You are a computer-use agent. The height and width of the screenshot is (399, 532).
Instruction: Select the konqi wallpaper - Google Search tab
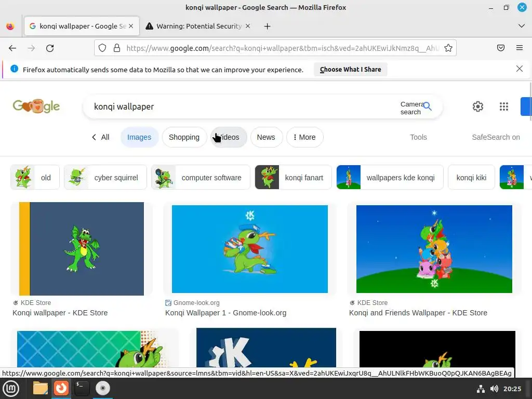82,26
